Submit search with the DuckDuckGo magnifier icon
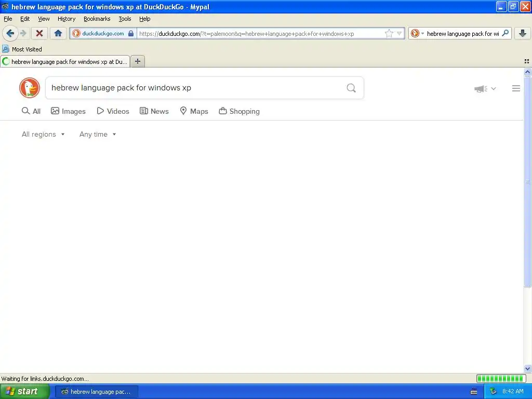Screen dimensions: 532x399 point(351,88)
